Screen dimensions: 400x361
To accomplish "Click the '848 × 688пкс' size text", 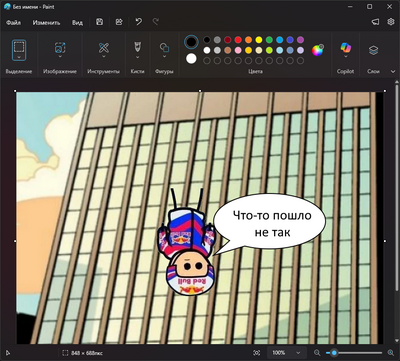I will (x=87, y=353).
